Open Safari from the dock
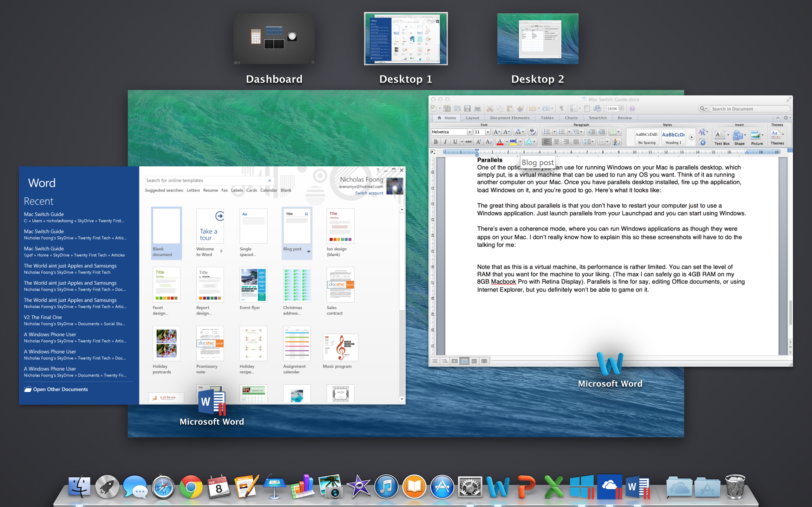Image resolution: width=812 pixels, height=507 pixels. tap(163, 487)
